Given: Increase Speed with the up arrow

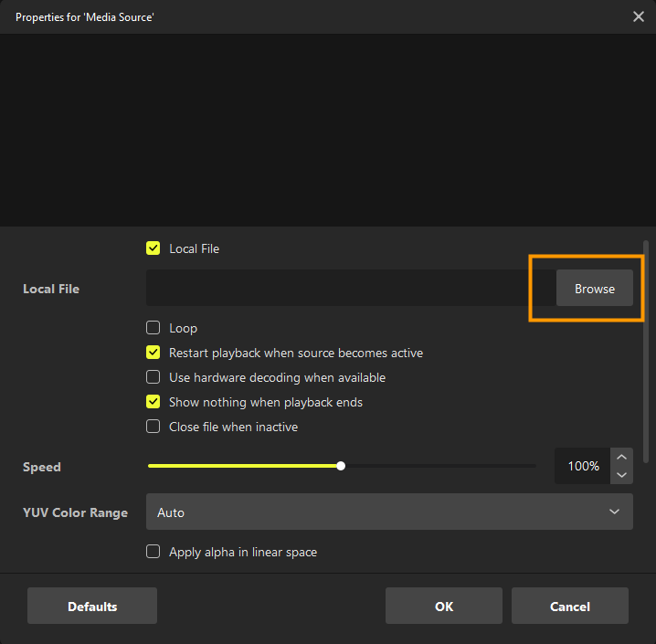Looking at the screenshot, I should coord(621,458).
